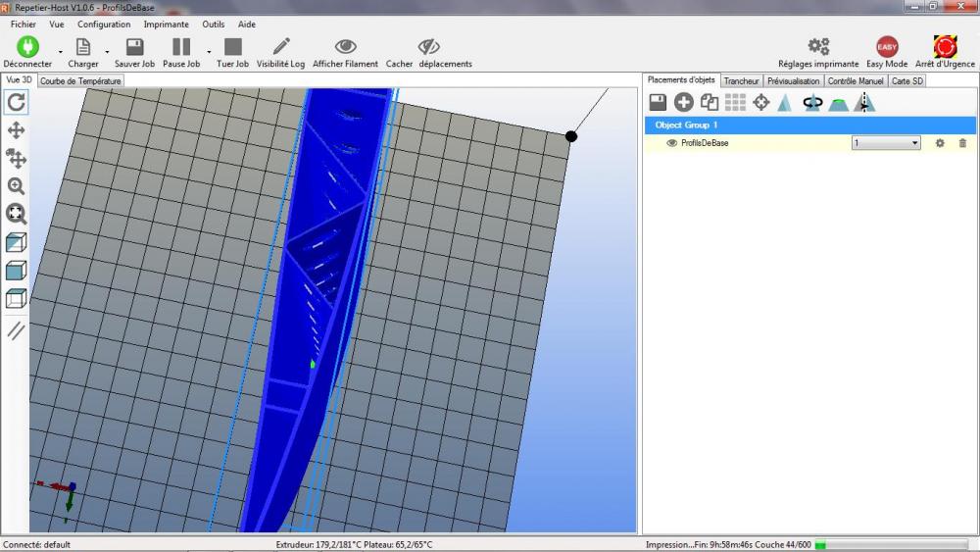The image size is (980, 552).
Task: Click Arrêt d'Urgence emergency stop
Action: [945, 47]
